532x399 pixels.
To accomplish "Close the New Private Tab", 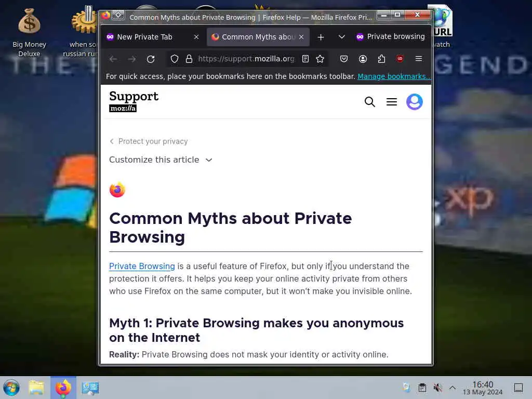I will click(196, 37).
